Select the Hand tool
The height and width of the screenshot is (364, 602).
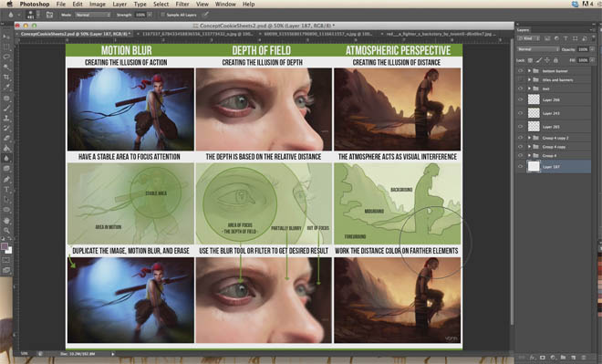(x=6, y=221)
